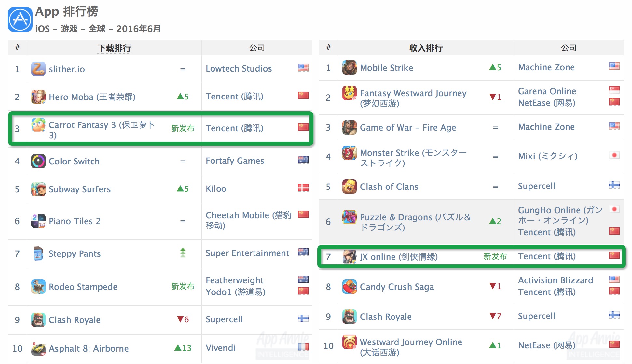Click the Asphalt 8: Airborne app icon

[38, 348]
